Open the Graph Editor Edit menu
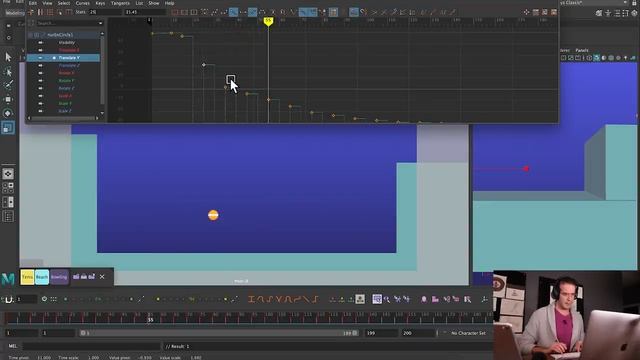Image resolution: width=640 pixels, height=360 pixels. (x=33, y=3)
